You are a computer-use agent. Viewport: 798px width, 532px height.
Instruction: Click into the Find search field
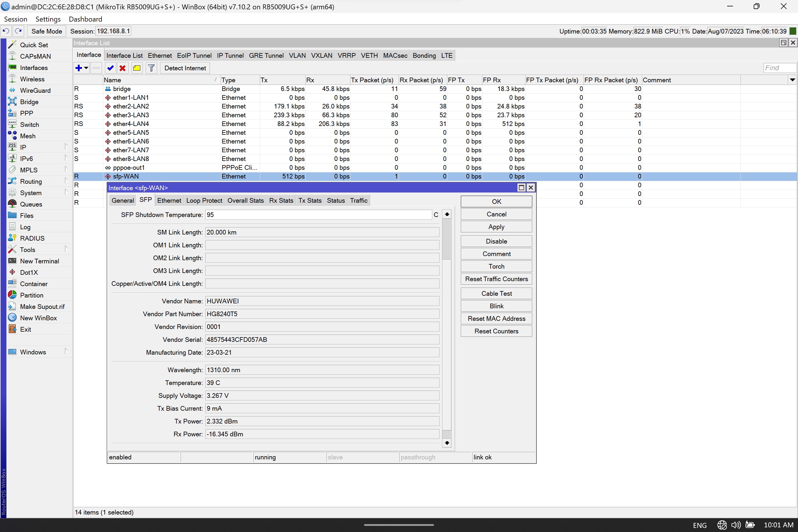pyautogui.click(x=779, y=68)
